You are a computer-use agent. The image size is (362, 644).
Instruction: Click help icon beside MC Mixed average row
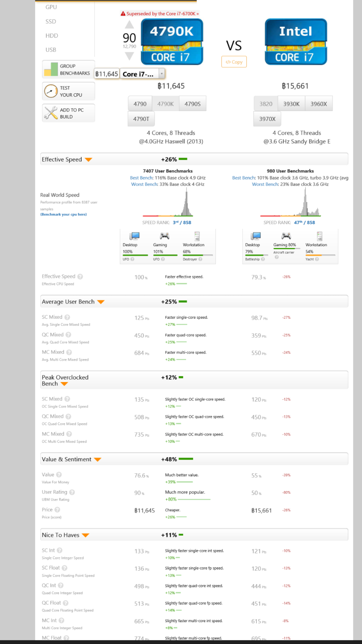click(x=69, y=352)
